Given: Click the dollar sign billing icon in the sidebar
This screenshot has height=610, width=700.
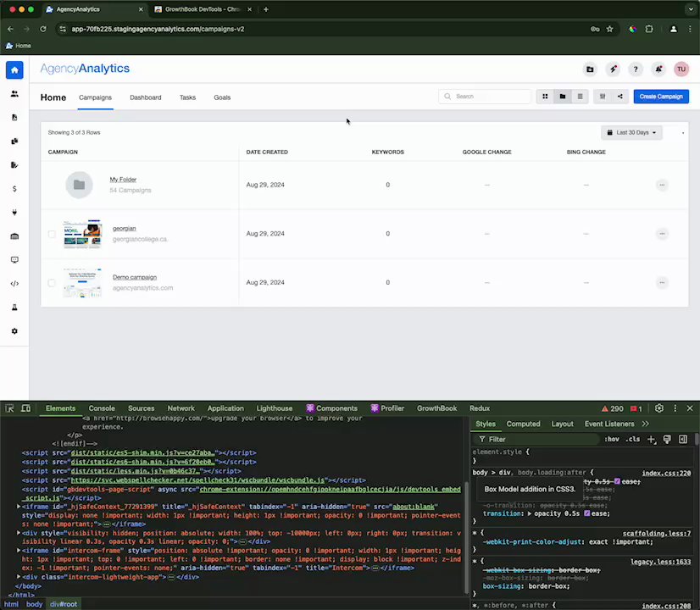Looking at the screenshot, I should 14,189.
